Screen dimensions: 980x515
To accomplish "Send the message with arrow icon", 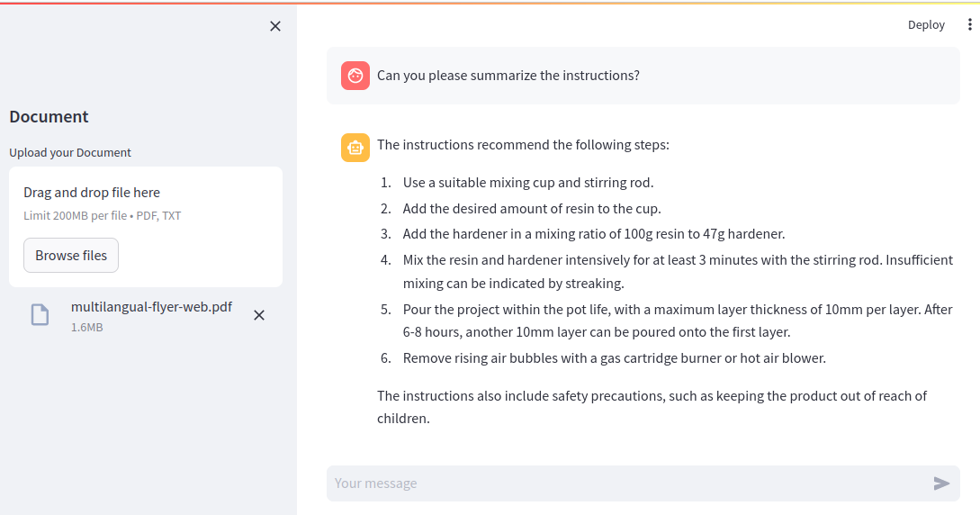I will point(941,483).
